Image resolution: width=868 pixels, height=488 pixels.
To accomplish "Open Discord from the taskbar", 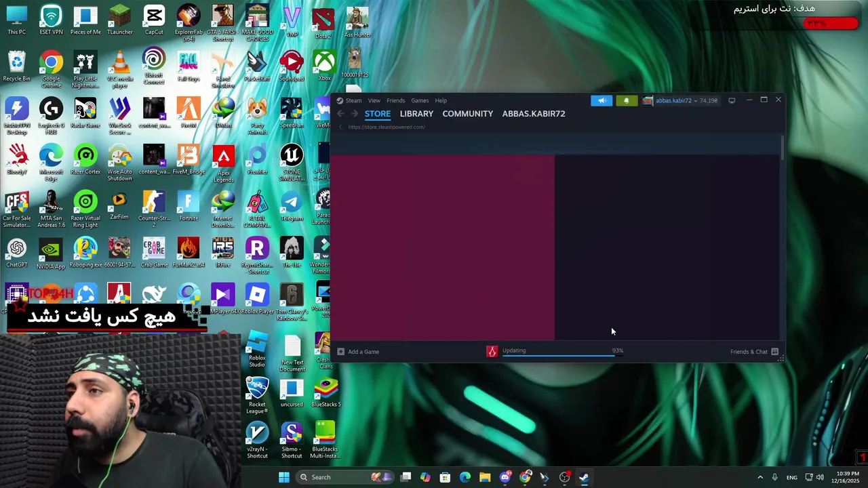I will tap(505, 477).
